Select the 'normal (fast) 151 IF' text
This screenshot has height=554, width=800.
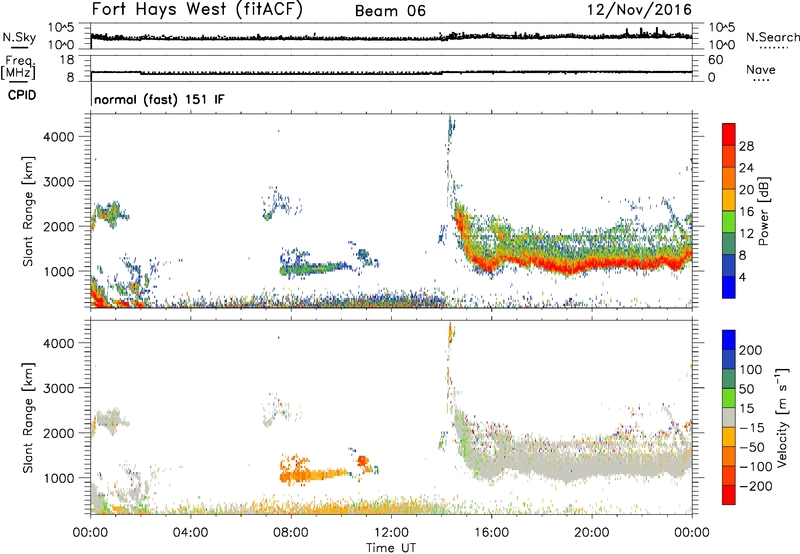pyautogui.click(x=159, y=99)
